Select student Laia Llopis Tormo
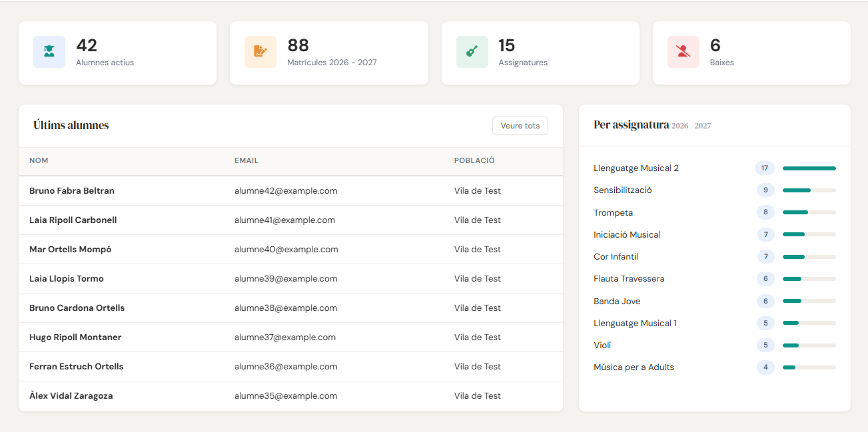 pos(67,279)
